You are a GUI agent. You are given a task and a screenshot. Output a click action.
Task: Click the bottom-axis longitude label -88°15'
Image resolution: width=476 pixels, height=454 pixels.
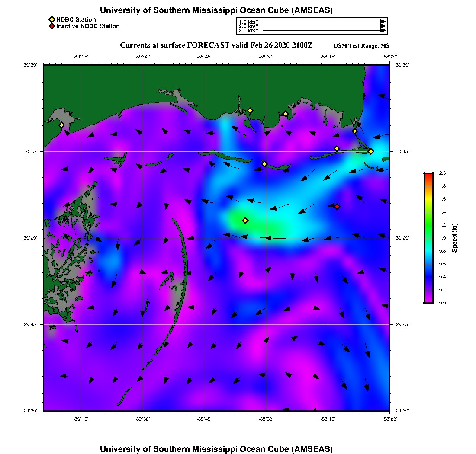click(328, 419)
